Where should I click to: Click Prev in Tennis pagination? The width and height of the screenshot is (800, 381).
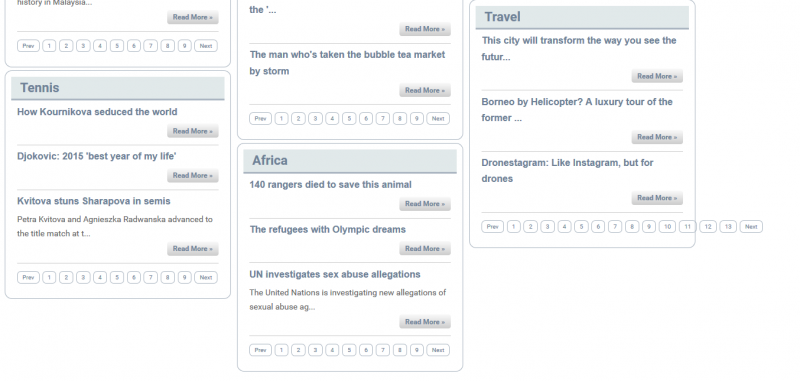(x=28, y=277)
